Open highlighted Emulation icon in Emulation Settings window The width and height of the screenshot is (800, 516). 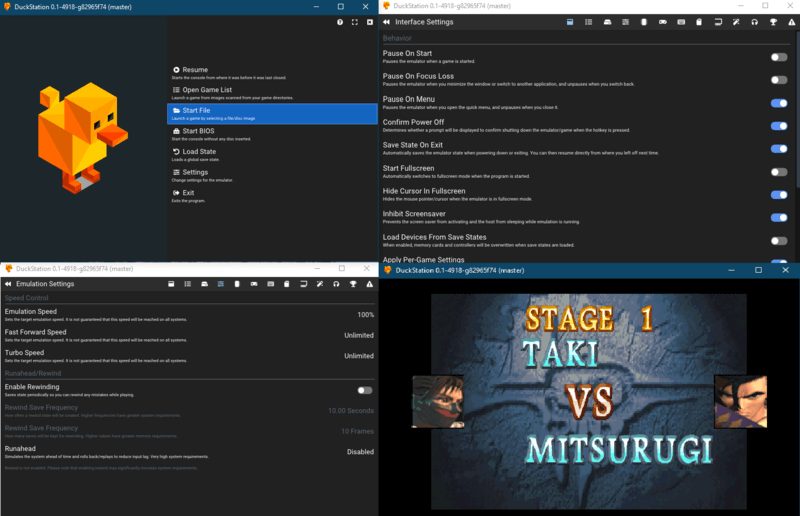(221, 284)
